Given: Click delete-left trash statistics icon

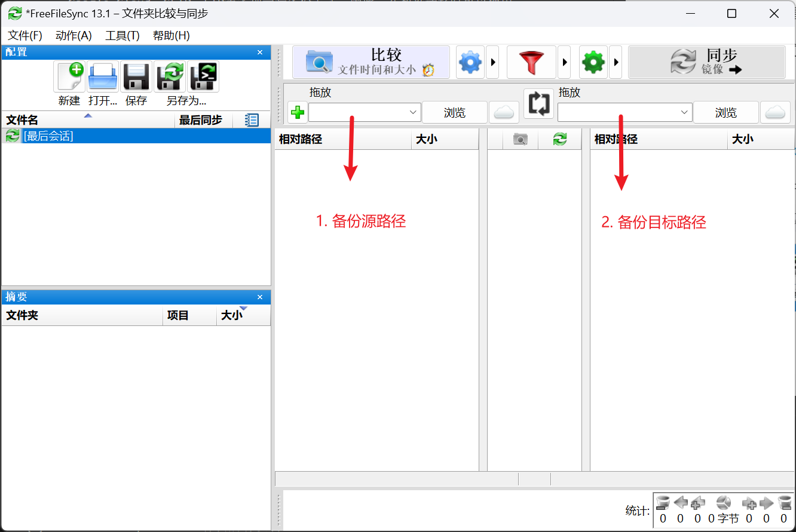Looking at the screenshot, I should 663,503.
